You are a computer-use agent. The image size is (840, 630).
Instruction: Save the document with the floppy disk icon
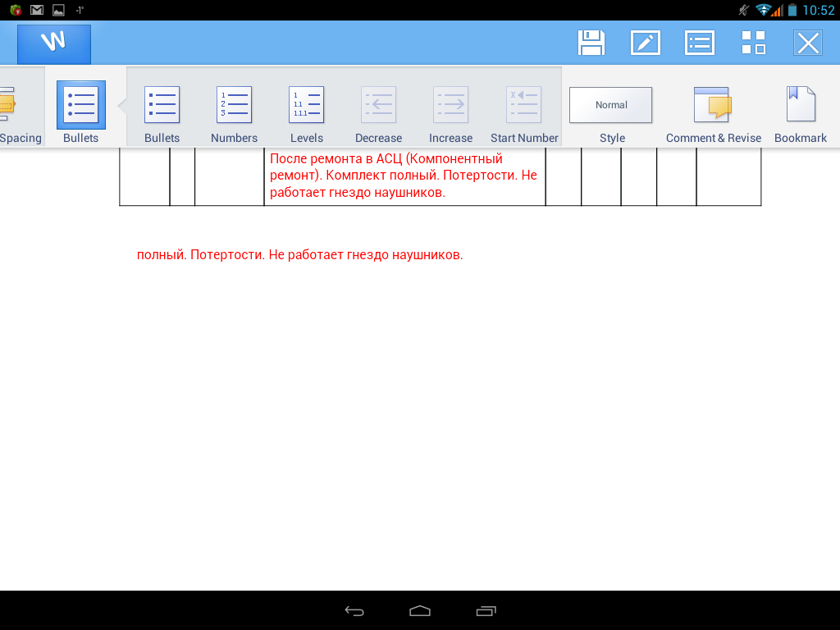coord(591,43)
